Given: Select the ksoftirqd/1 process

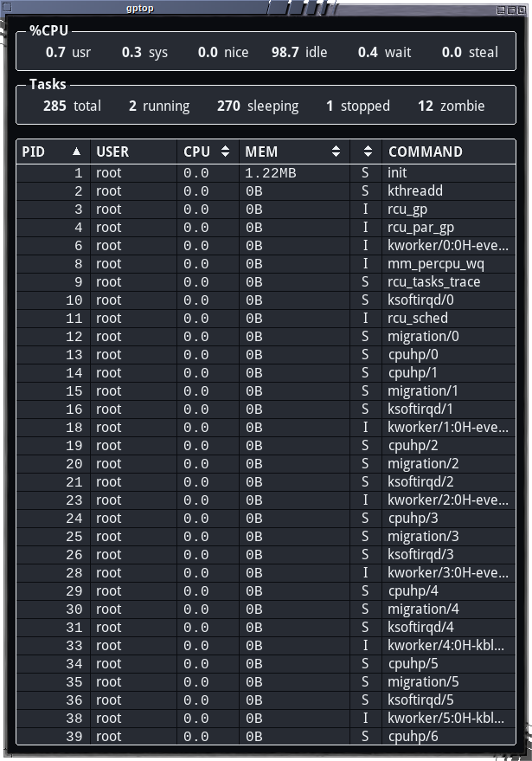Looking at the screenshot, I should coord(266,410).
